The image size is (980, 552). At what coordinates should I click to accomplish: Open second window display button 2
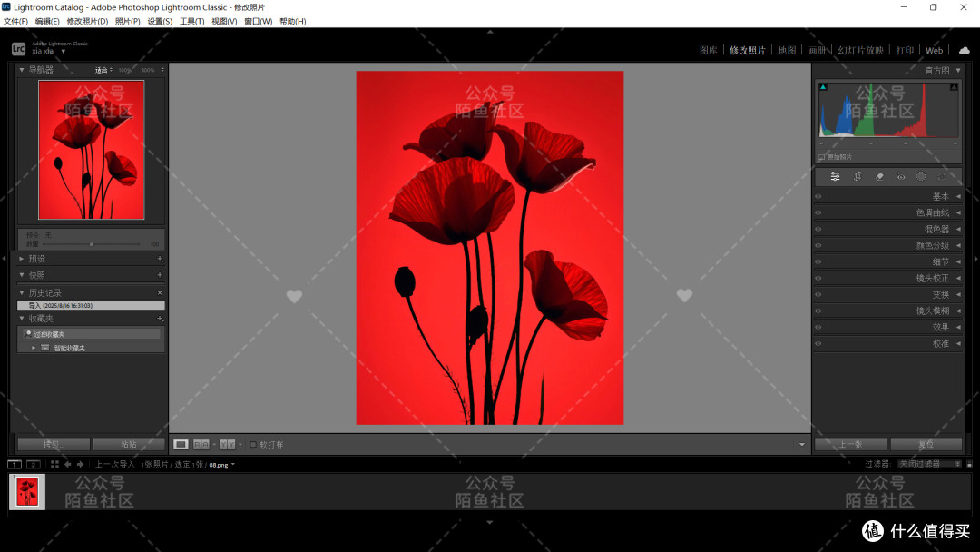click(34, 465)
